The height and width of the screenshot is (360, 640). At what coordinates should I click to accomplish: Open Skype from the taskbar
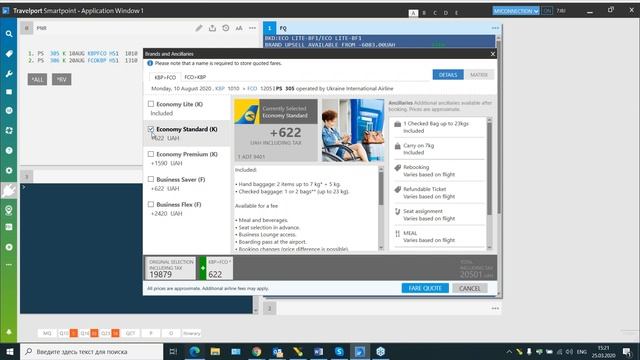(339, 351)
